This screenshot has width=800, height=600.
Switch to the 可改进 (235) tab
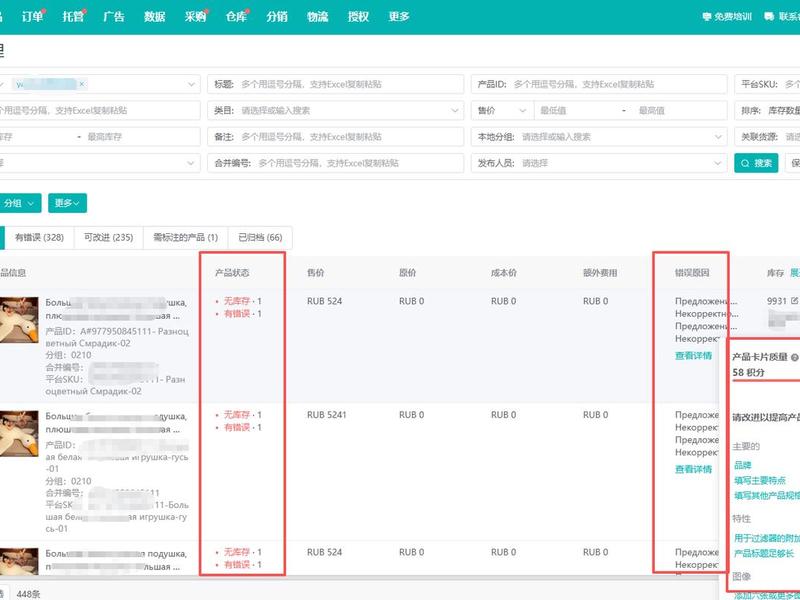click(x=109, y=237)
